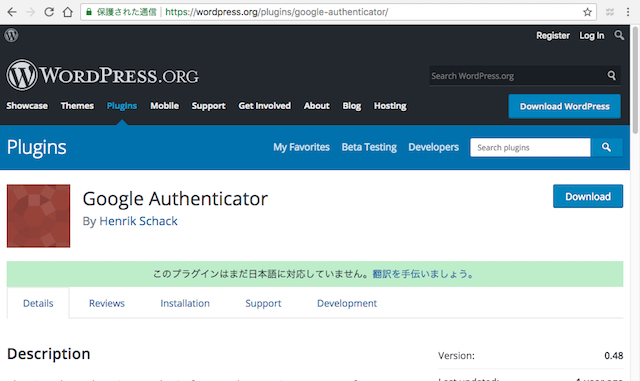Open the Developers link

point(433,147)
